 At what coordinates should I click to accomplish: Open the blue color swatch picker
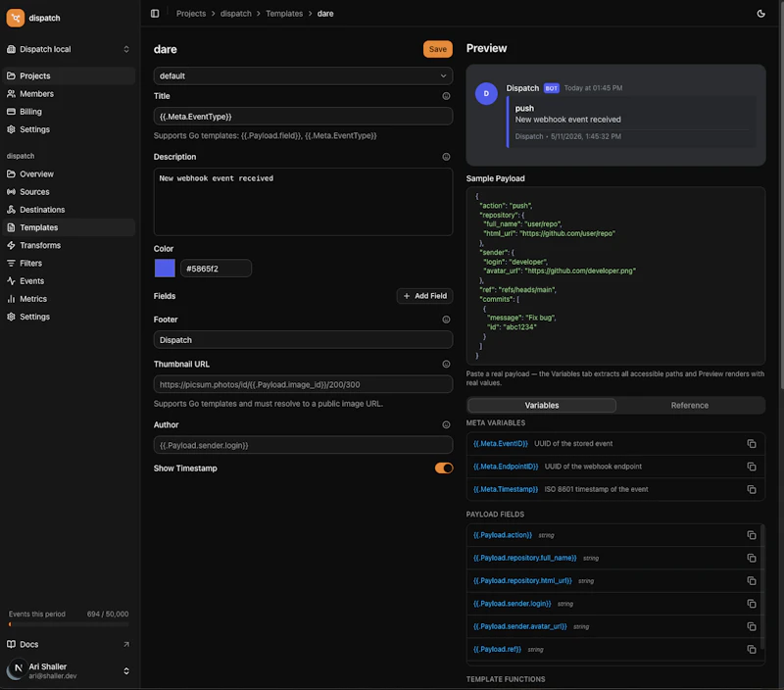pyautogui.click(x=165, y=268)
